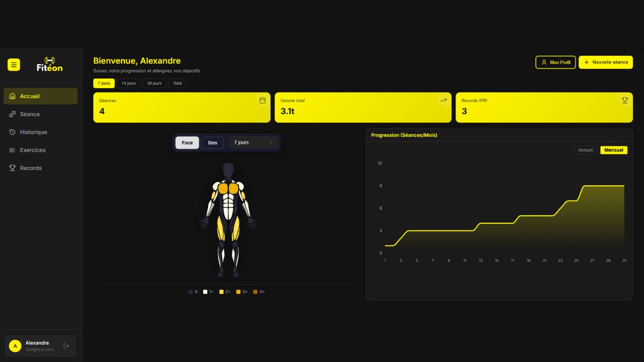This screenshot has width=644, height=362.
Task: Select the 30 jours period filter
Action: 155,83
